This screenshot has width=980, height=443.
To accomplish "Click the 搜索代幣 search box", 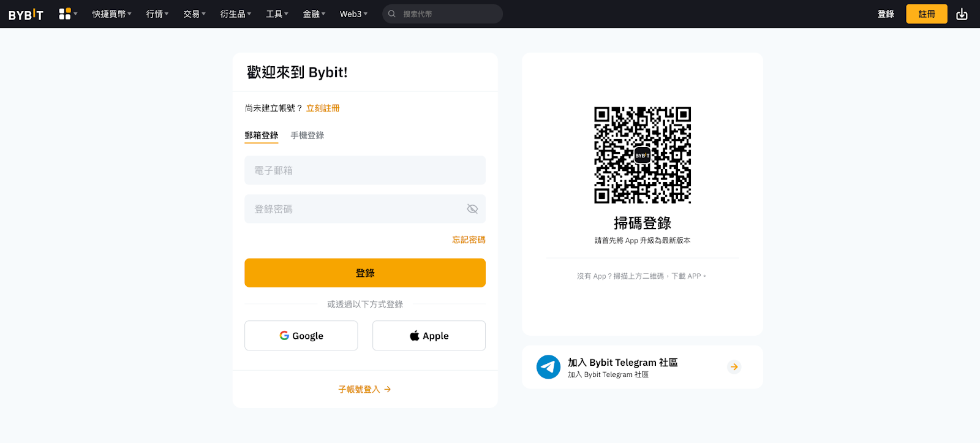I will tap(442, 14).
